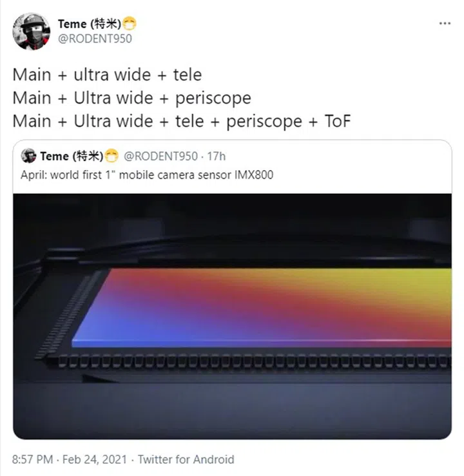This screenshot has height=476, width=464.
Task: Click the small avatar in quoted tweet
Action: (28, 156)
